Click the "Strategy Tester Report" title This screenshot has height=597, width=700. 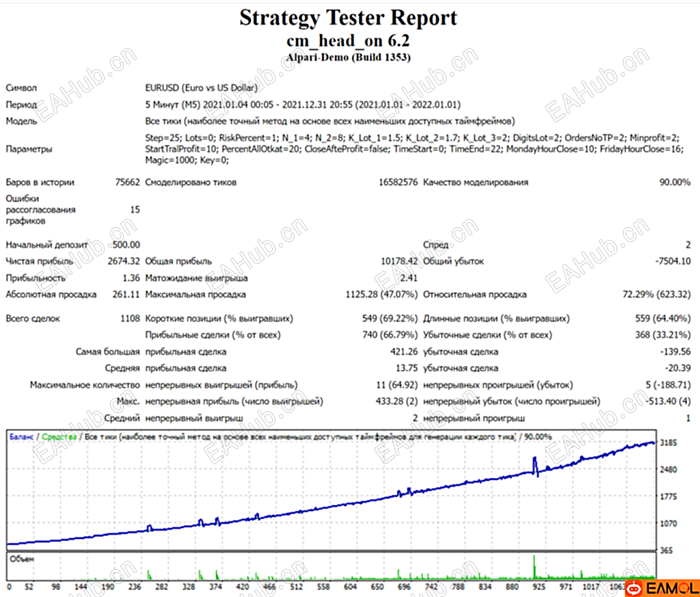[348, 18]
